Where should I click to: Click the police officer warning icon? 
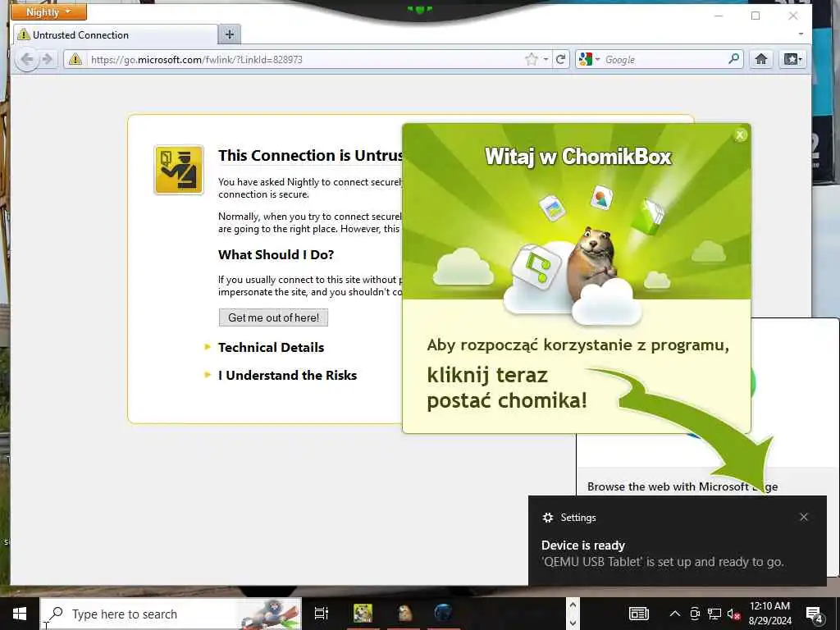pyautogui.click(x=179, y=170)
